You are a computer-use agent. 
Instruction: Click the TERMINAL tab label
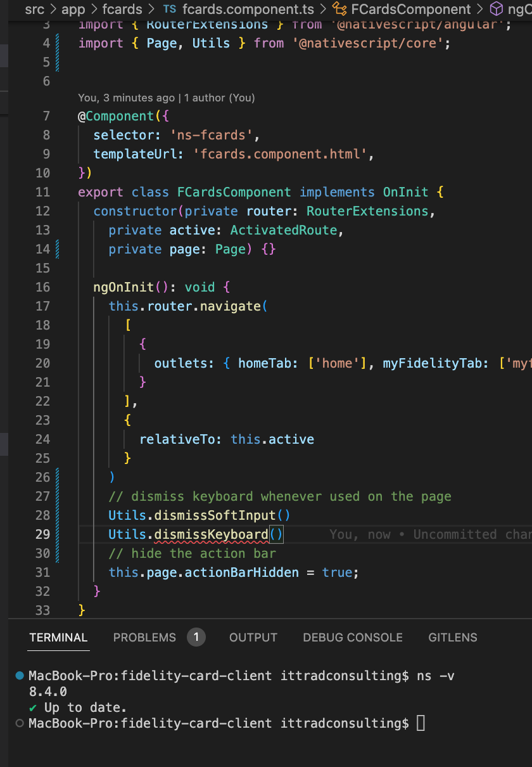[x=58, y=638]
